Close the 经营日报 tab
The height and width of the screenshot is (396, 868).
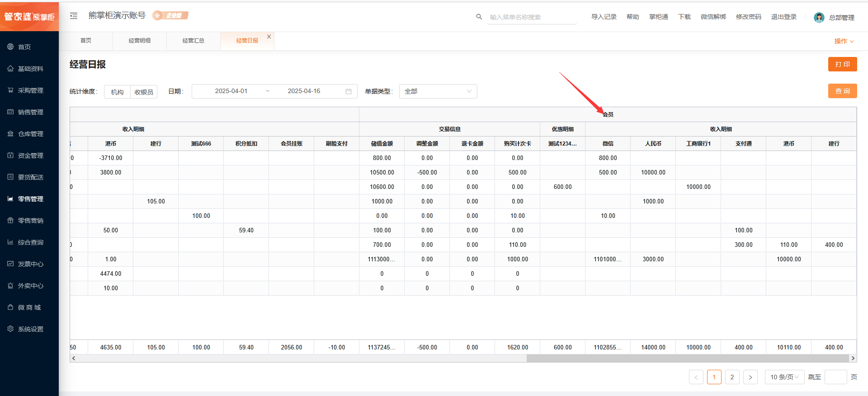pyautogui.click(x=269, y=37)
